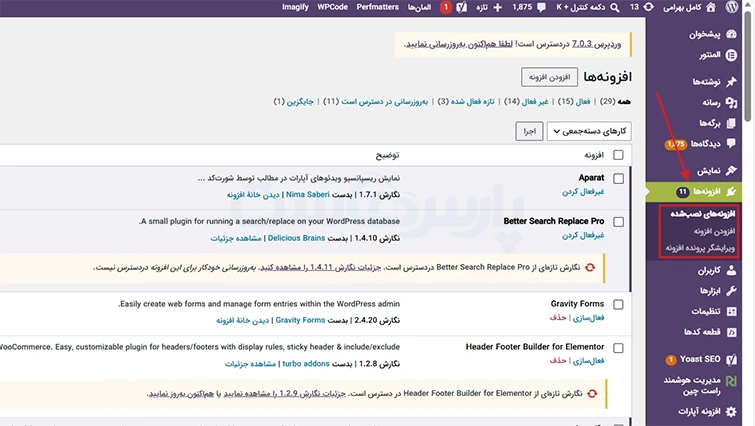Image resolution: width=755 pixels, height=426 pixels.
Task: Click the افزودن افزونه button beside title
Action: tap(549, 77)
